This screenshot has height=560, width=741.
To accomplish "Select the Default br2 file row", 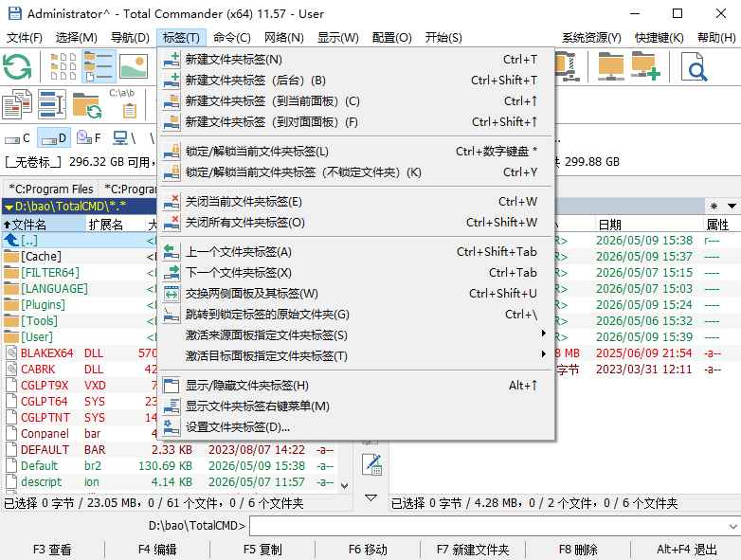I will (x=171, y=465).
